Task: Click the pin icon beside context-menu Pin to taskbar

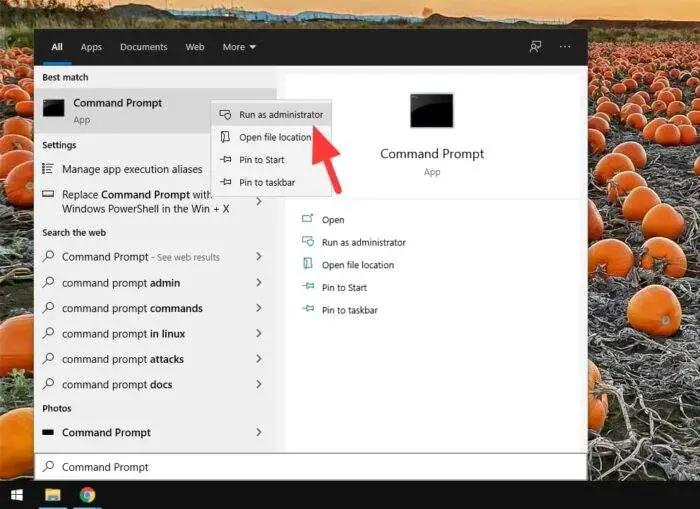Action: 226,182
